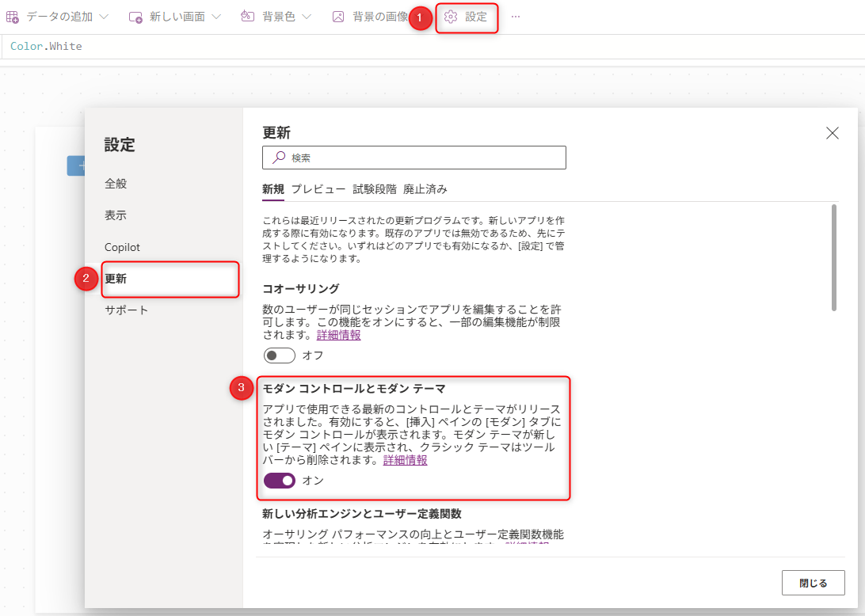Screen dimensions: 865x616
Task: Switch to the 試験段階 tab
Action: pos(375,189)
